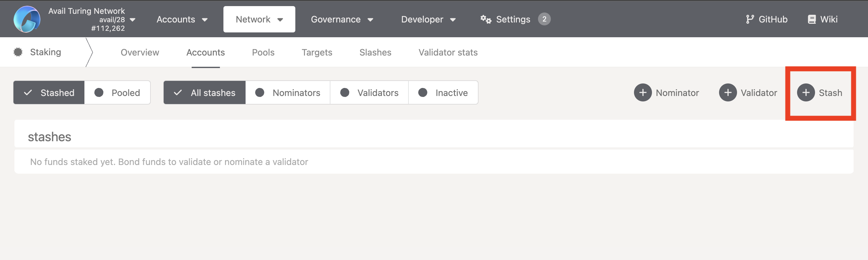Image resolution: width=868 pixels, height=260 pixels.
Task: Open the Governance dropdown menu
Action: coord(342,20)
